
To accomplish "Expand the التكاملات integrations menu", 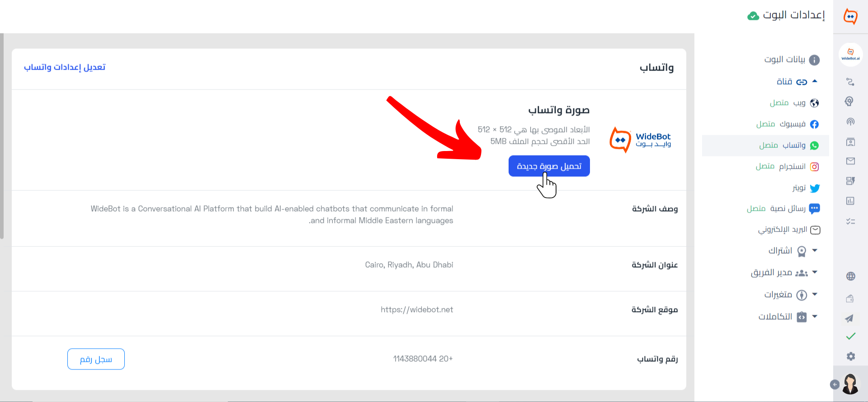I will point(815,317).
